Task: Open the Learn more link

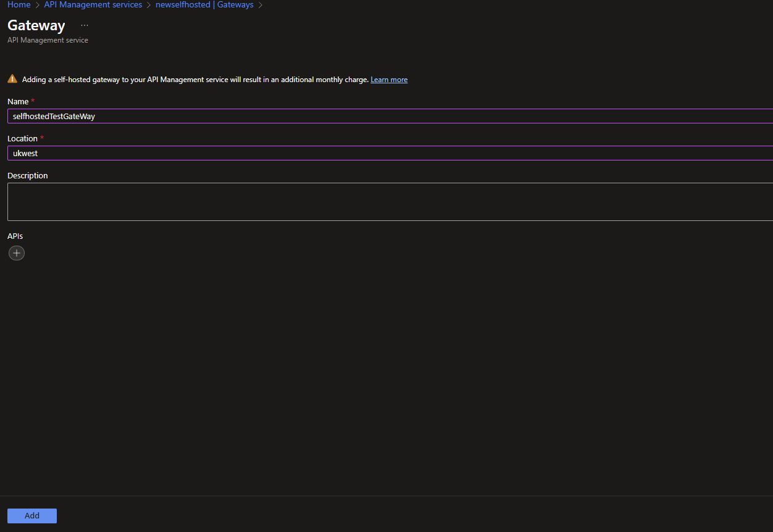Action: coord(389,80)
